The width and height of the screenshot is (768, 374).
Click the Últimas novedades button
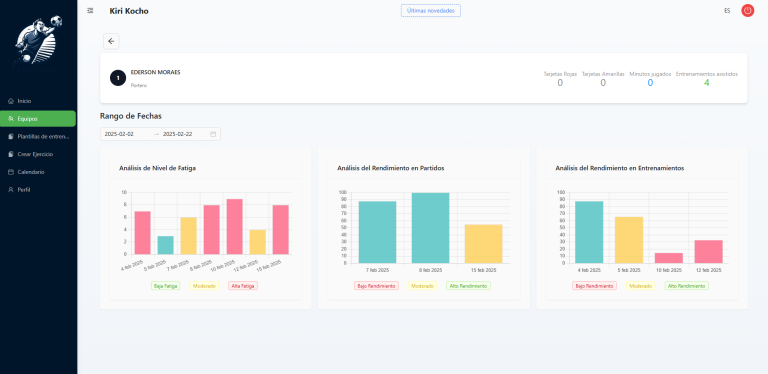click(431, 10)
